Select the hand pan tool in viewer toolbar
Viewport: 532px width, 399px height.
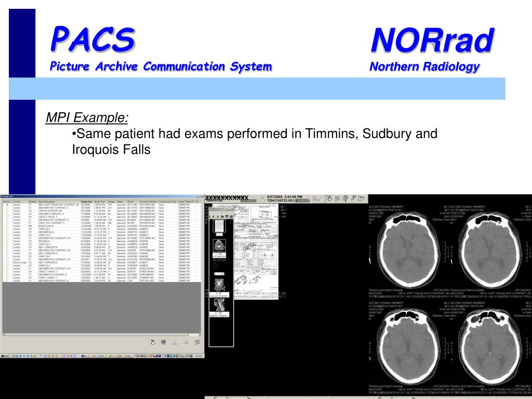coord(330,199)
